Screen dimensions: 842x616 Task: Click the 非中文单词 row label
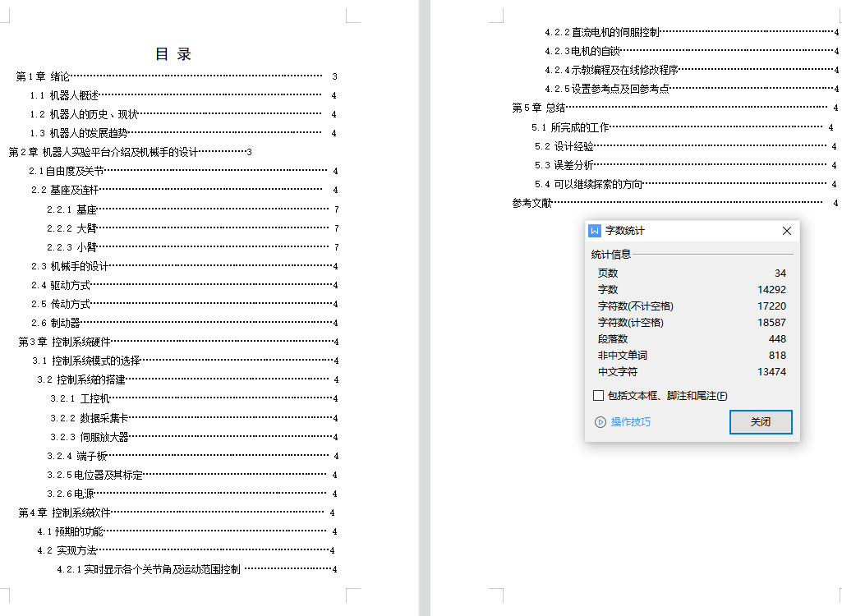[623, 356]
